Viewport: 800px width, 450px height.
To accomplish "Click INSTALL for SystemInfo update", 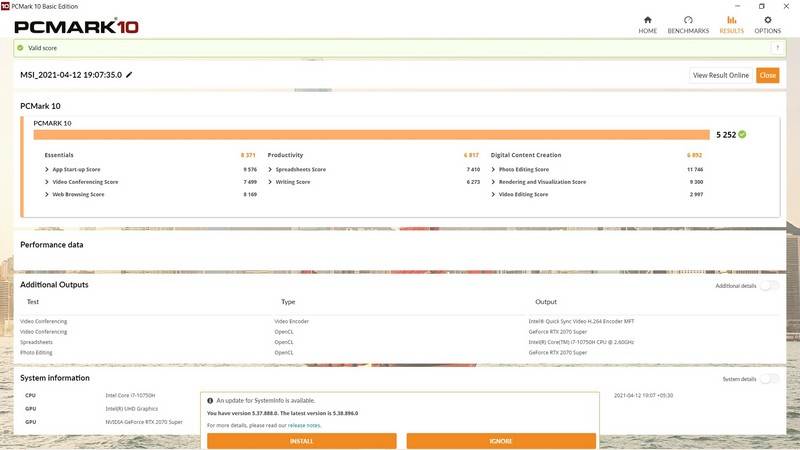I will 301,441.
